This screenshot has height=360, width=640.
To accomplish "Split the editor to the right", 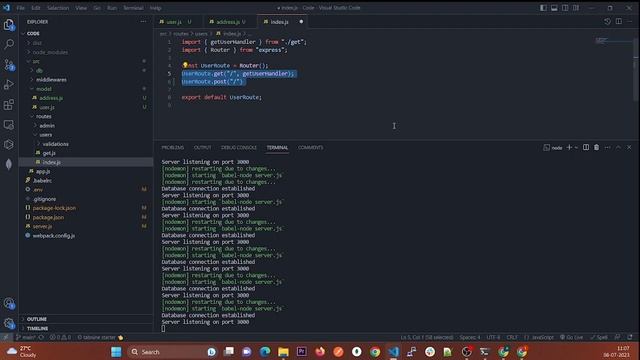I will 619,22.
